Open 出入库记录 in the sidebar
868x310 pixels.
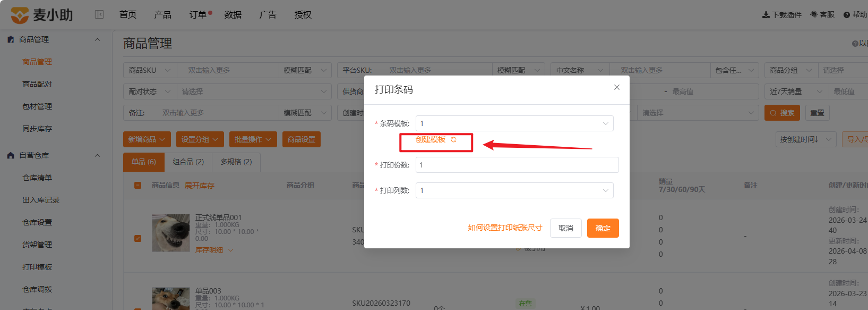tap(41, 200)
